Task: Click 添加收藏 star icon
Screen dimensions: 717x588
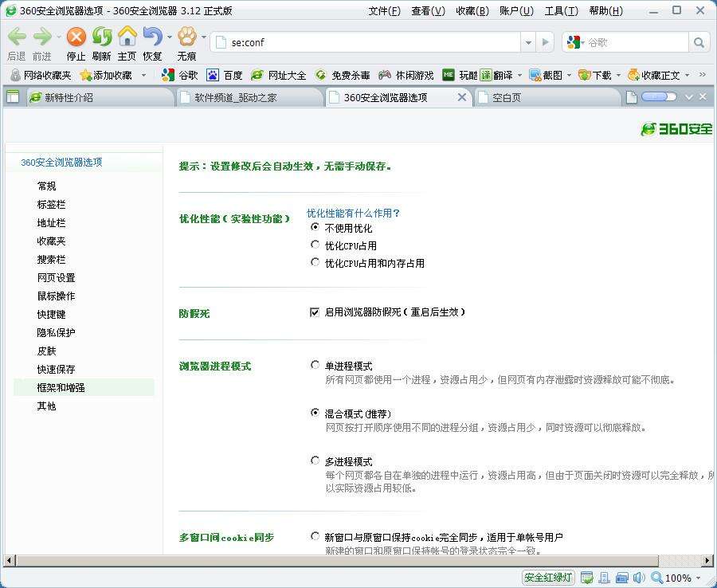Action: pos(85,75)
